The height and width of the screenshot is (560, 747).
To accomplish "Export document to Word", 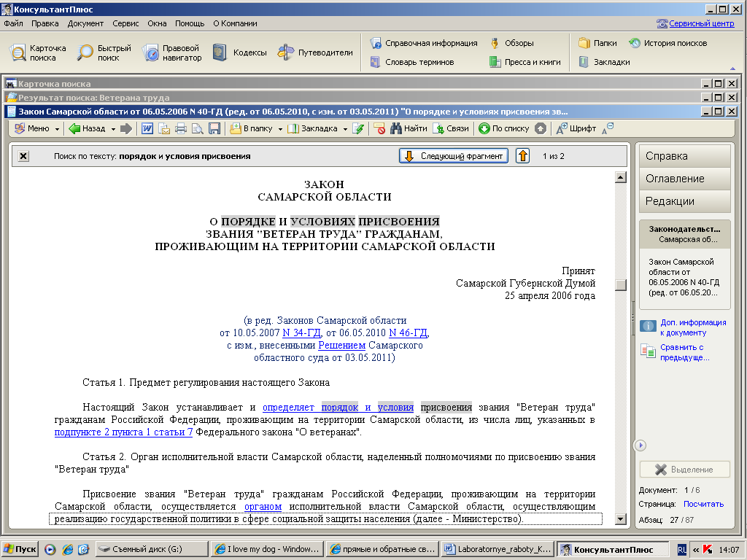I will [x=147, y=128].
